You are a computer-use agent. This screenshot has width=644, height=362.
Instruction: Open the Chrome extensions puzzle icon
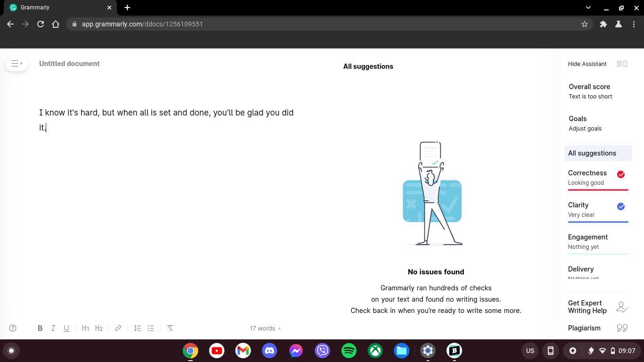[603, 24]
